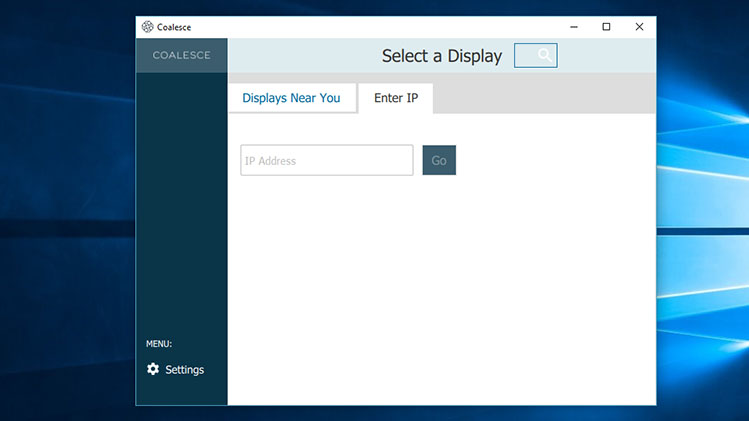
Task: Focus the display search box
Action: pyautogui.click(x=535, y=55)
